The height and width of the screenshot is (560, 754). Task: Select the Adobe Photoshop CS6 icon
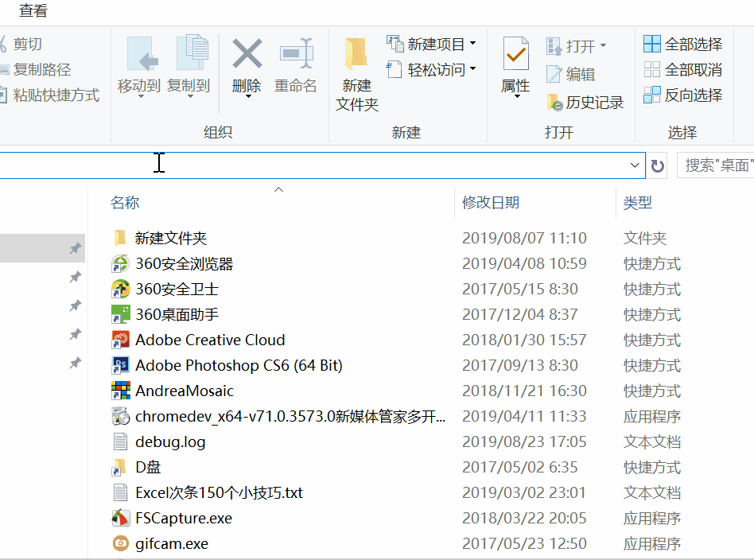click(120, 366)
